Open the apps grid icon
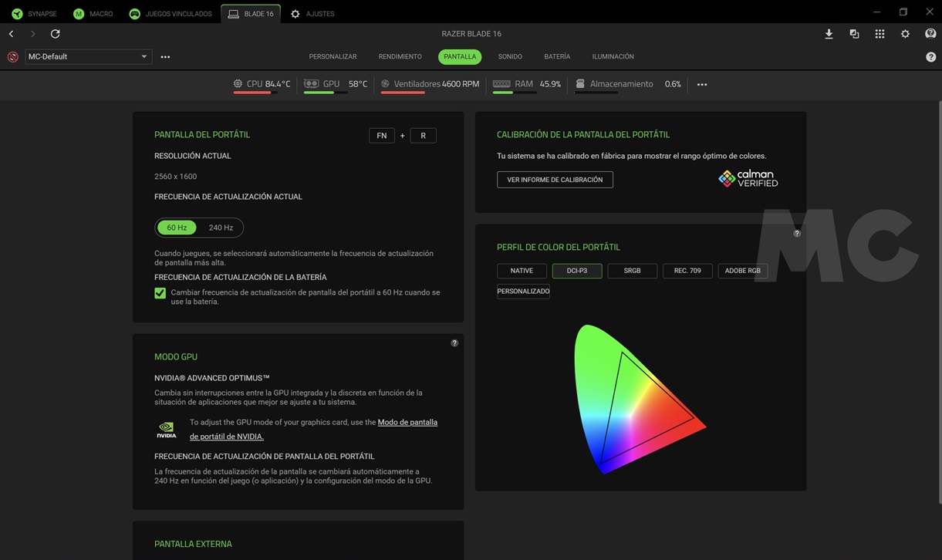Image resolution: width=942 pixels, height=560 pixels. [x=880, y=34]
